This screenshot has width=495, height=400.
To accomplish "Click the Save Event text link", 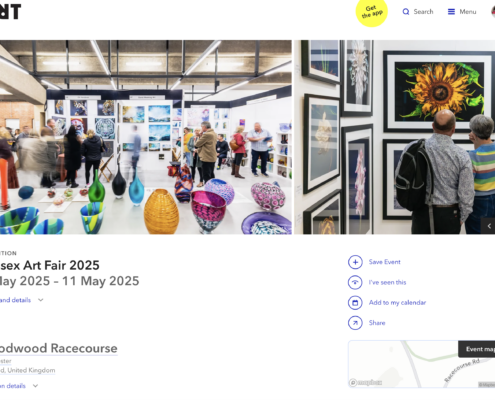I will [384, 262].
